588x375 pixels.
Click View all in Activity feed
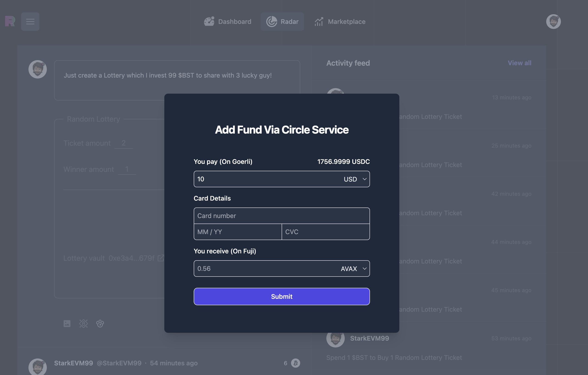(519, 63)
